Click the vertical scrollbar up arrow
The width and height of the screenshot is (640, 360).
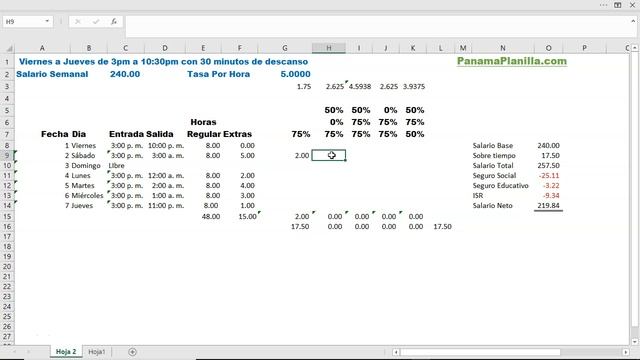(x=635, y=48)
